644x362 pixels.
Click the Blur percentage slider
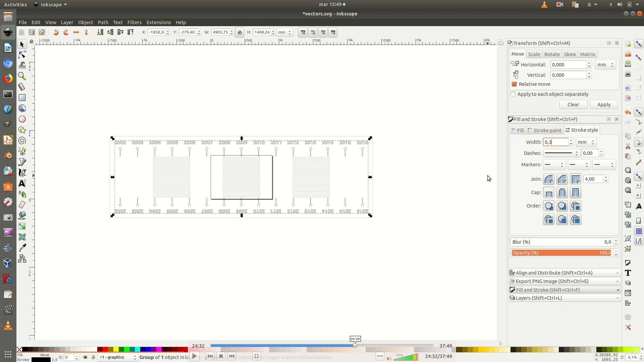click(561, 242)
